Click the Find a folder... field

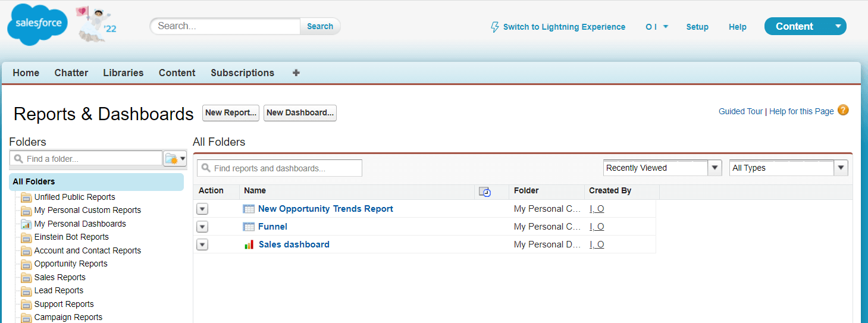point(86,159)
